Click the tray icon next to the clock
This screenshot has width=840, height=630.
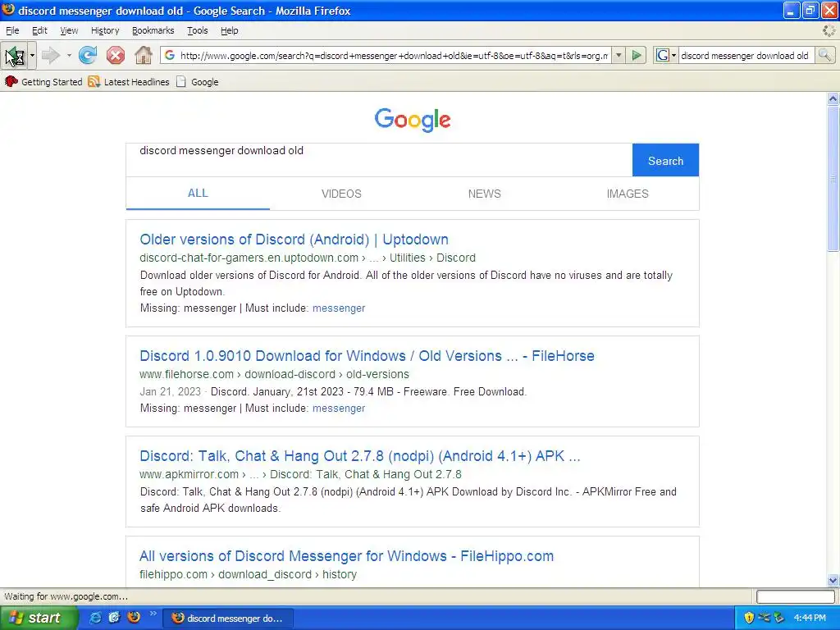[779, 618]
